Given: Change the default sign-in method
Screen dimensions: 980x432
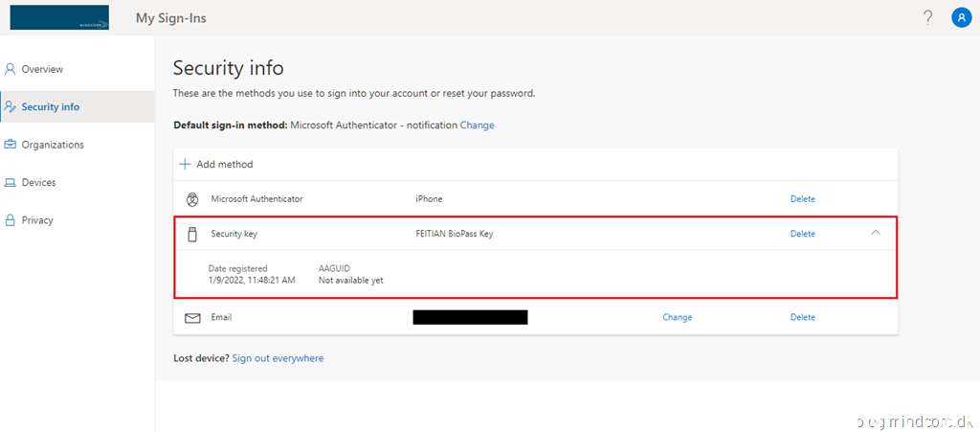Looking at the screenshot, I should click(x=477, y=125).
